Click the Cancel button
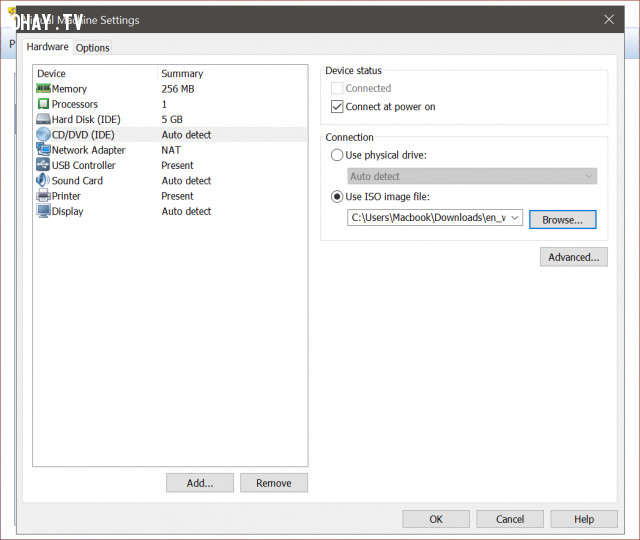The width and height of the screenshot is (640, 540). point(510,519)
